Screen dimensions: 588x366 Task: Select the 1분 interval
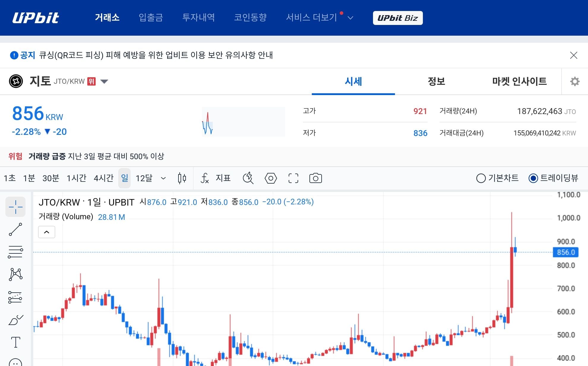[x=29, y=178]
